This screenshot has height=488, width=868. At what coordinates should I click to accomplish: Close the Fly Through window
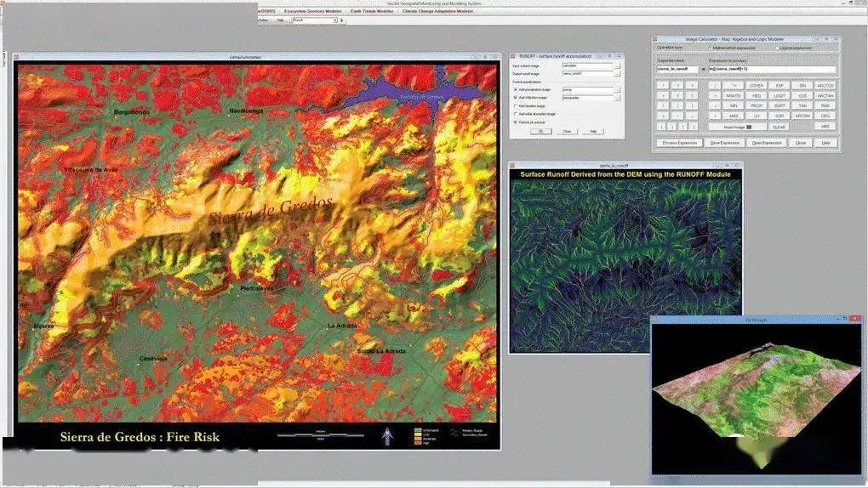click(x=855, y=320)
